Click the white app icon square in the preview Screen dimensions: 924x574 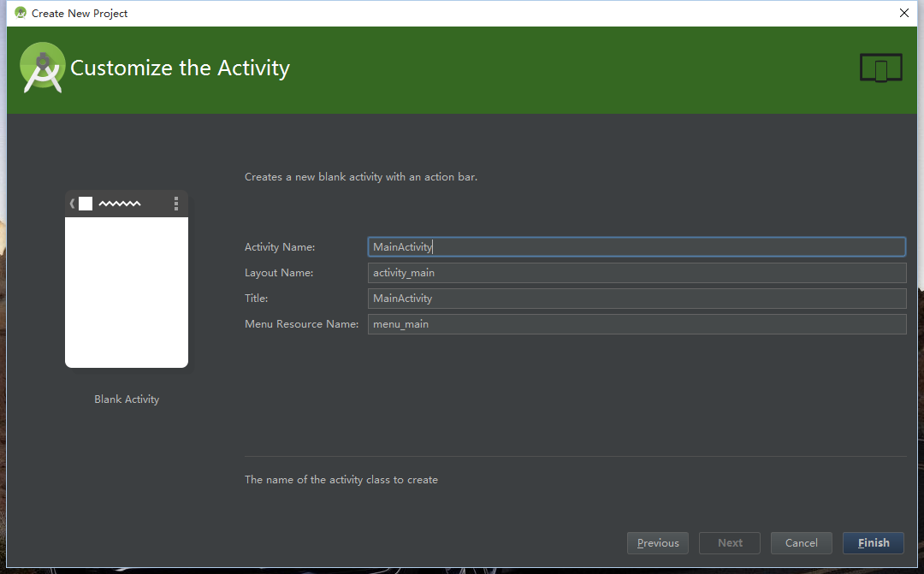86,204
